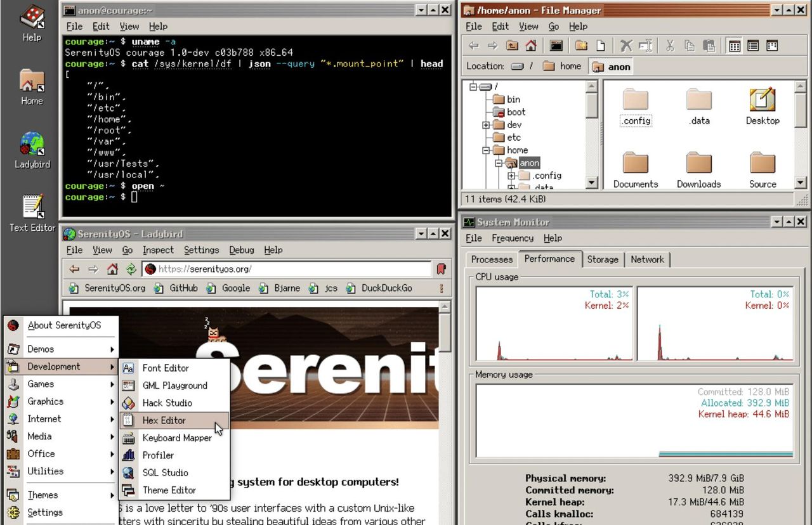This screenshot has width=812, height=525.
Task: Open the Desktop item in File Manager
Action: pyautogui.click(x=763, y=107)
